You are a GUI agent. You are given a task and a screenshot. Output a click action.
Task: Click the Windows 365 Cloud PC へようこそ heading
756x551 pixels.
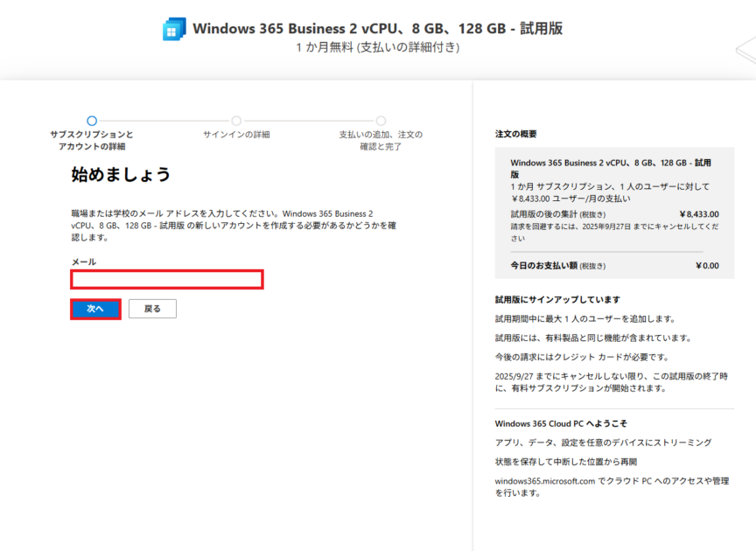pyautogui.click(x=561, y=423)
